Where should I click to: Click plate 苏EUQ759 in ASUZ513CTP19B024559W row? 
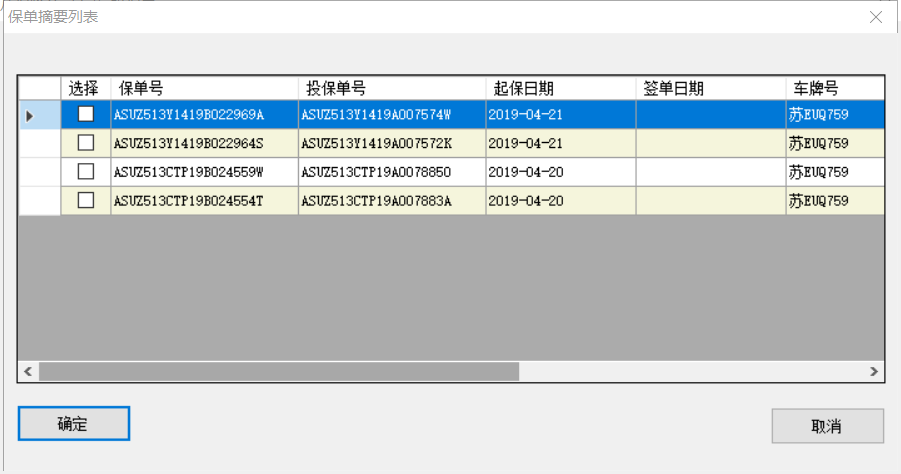point(835,172)
